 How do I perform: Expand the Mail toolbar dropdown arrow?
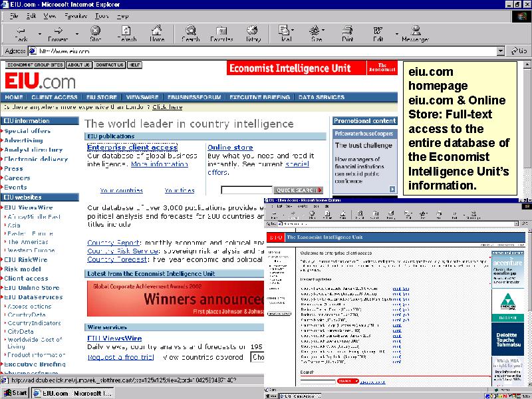293,30
